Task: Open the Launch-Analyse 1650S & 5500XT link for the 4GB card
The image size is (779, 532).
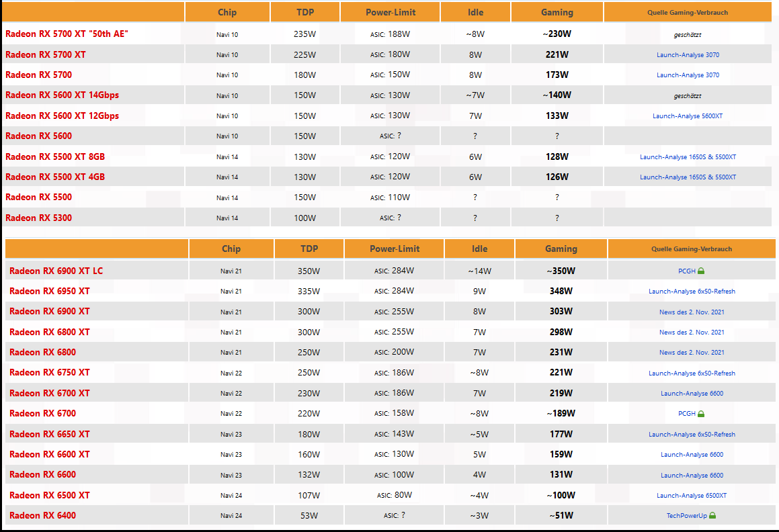Action: tap(688, 177)
